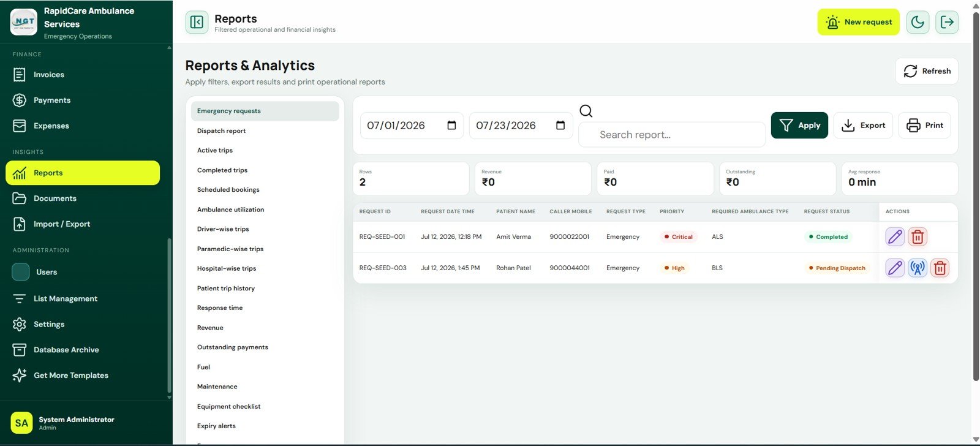Open the Hospital-wise trips report
980x446 pixels.
pyautogui.click(x=265, y=268)
